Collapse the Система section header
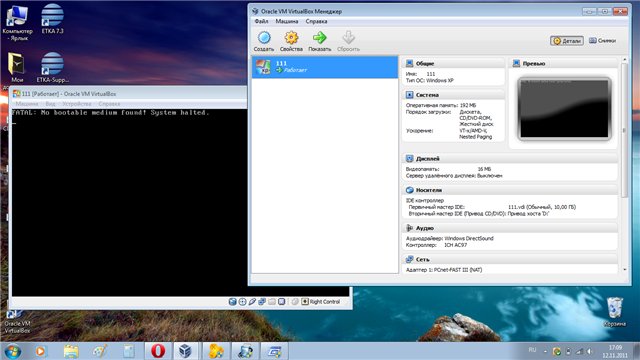 click(x=453, y=95)
